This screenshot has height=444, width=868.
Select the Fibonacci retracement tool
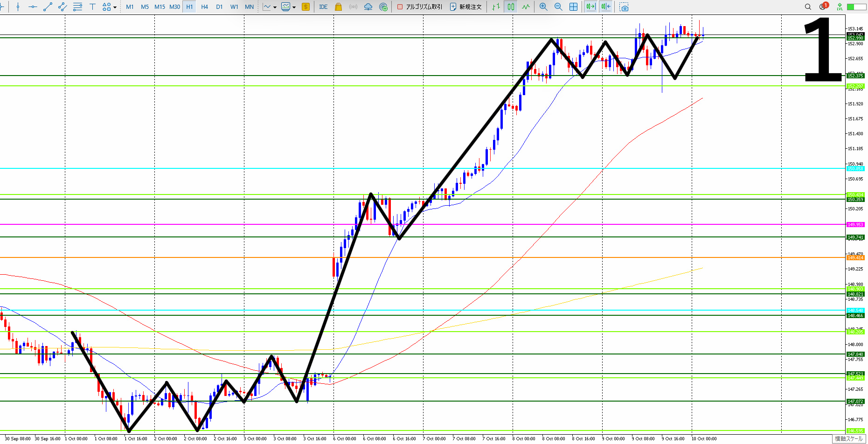78,7
